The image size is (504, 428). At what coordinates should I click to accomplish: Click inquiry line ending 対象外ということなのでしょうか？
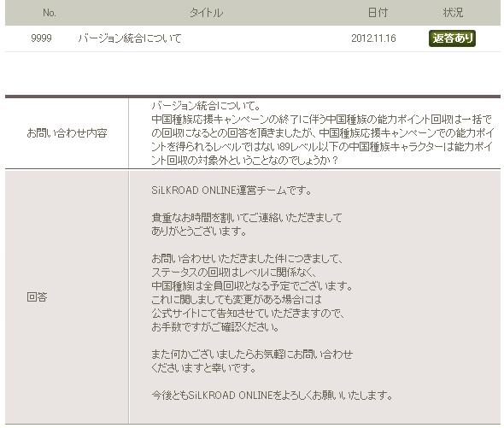pos(244,160)
